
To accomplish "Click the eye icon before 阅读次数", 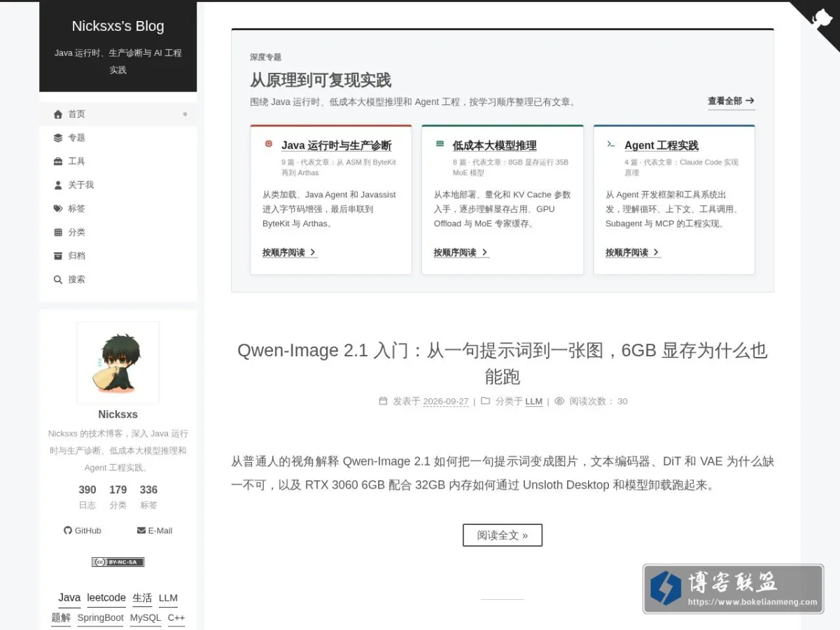I will pos(559,401).
